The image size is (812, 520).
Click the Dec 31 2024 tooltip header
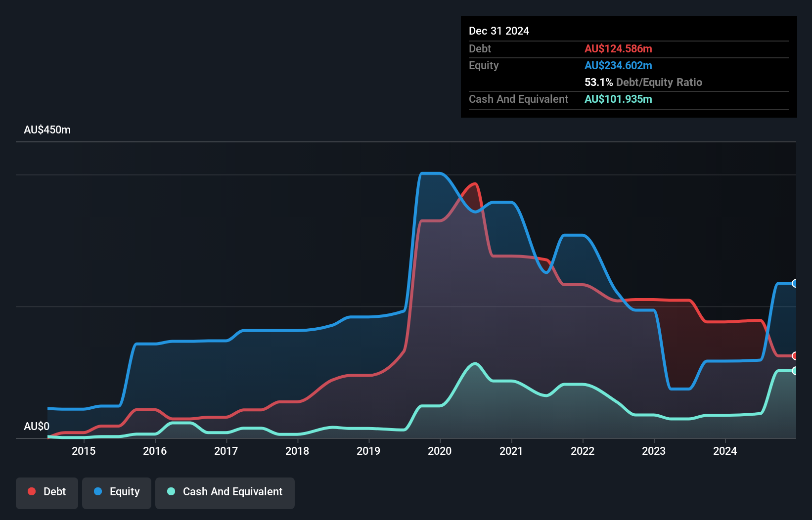click(499, 31)
